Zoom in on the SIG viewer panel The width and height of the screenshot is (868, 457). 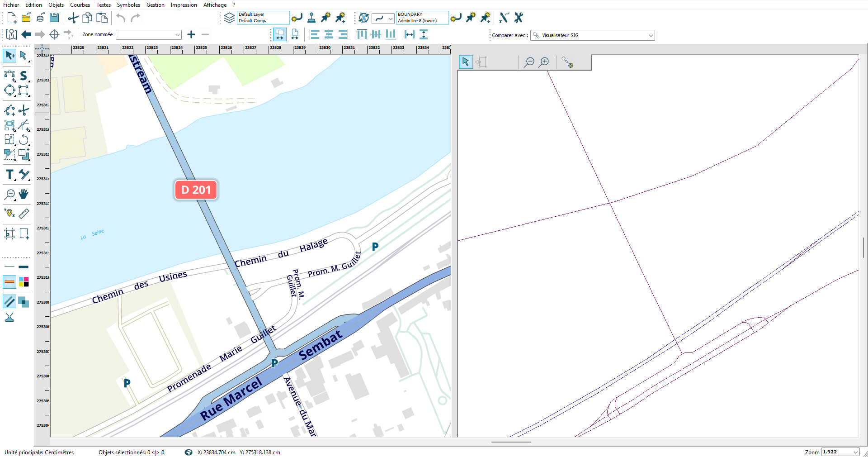pyautogui.click(x=544, y=62)
